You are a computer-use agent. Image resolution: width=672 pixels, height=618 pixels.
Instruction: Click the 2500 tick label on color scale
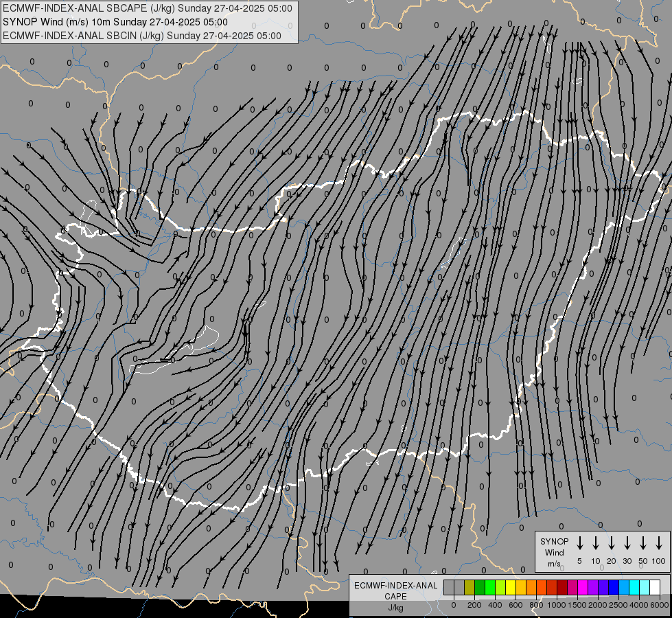coord(618,605)
